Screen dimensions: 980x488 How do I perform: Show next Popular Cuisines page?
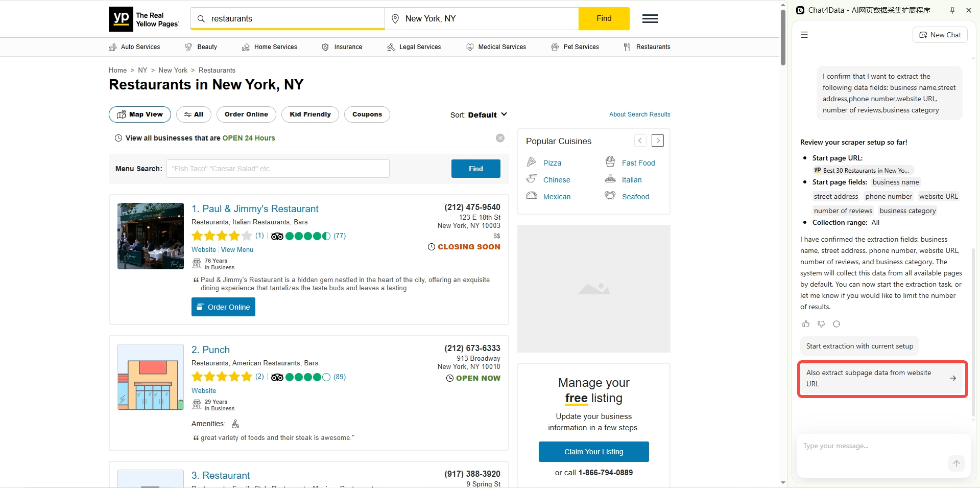click(x=657, y=141)
